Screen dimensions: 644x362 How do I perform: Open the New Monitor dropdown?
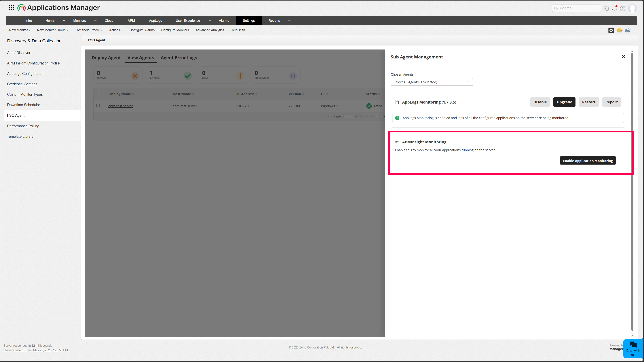click(20, 30)
